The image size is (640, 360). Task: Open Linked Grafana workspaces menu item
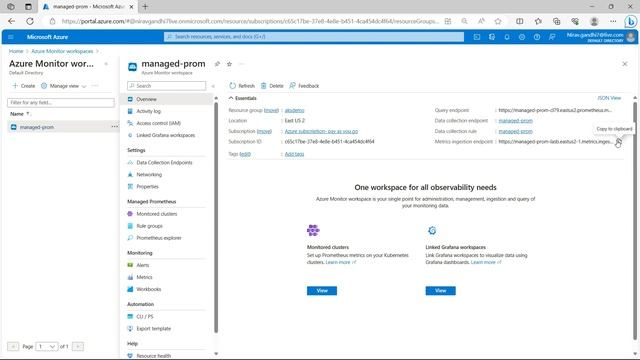pyautogui.click(x=165, y=135)
